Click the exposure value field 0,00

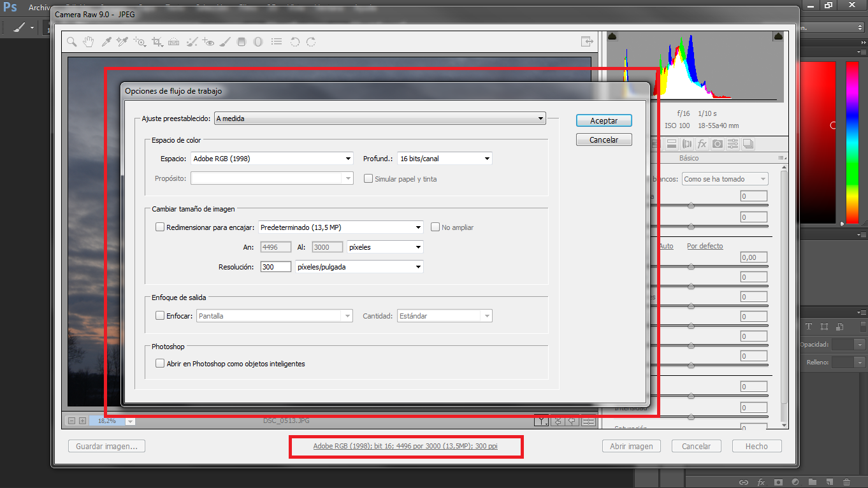[754, 257]
